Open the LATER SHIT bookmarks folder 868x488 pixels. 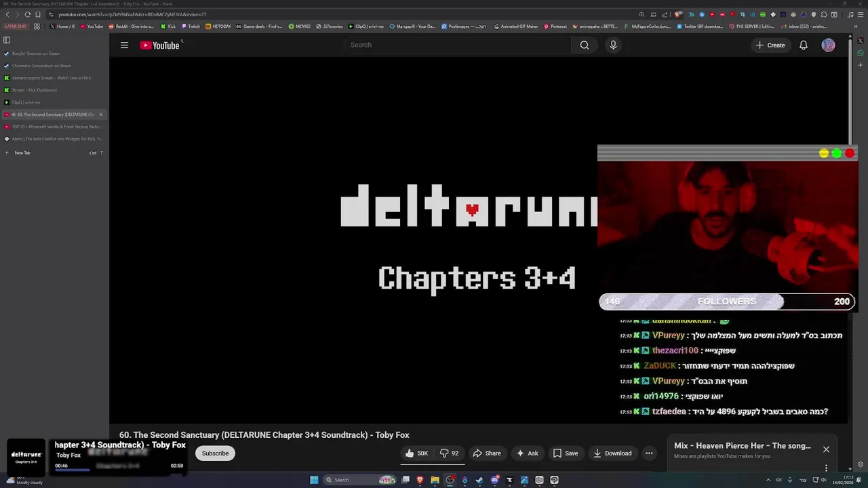click(x=16, y=26)
